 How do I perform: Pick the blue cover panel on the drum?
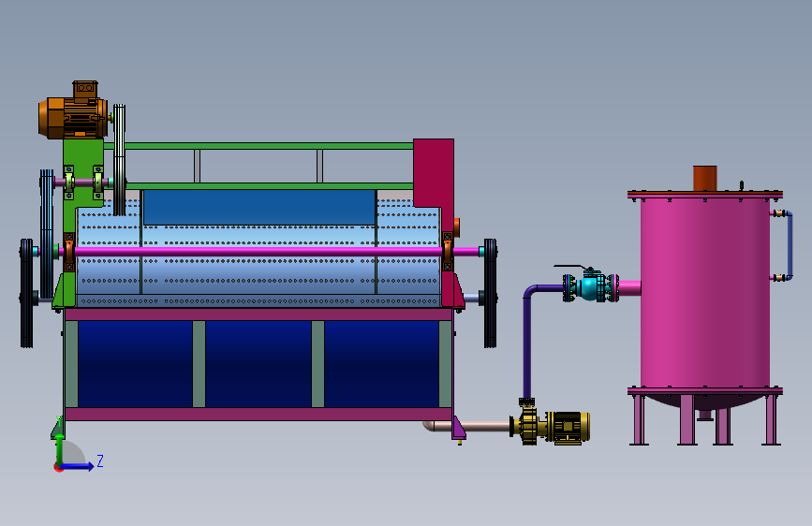(258, 207)
